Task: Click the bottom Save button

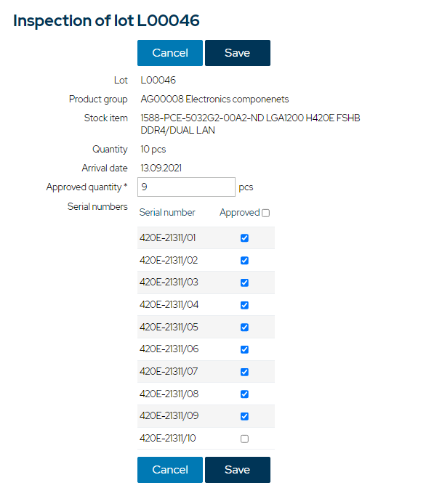Action: (238, 470)
